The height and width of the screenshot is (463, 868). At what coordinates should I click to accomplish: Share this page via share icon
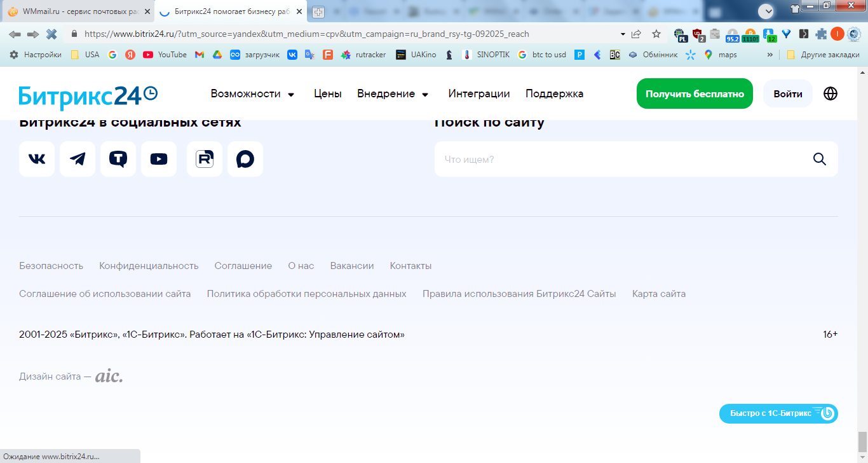pyautogui.click(x=636, y=34)
